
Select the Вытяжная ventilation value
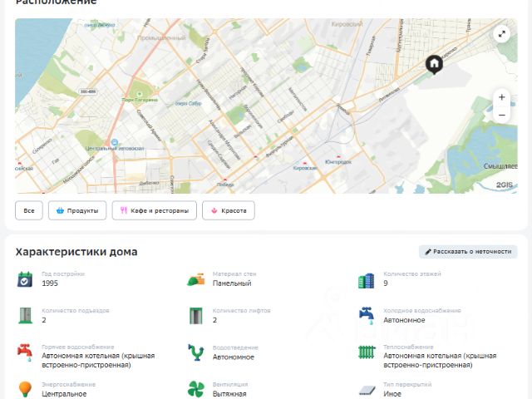[x=229, y=394]
